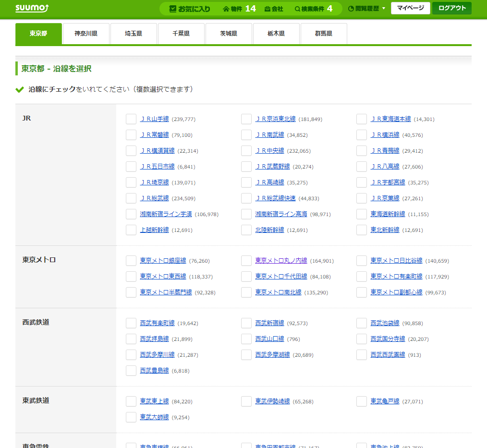Open the 物件 14 saved properties
This screenshot has width=487, height=448.
tap(239, 9)
